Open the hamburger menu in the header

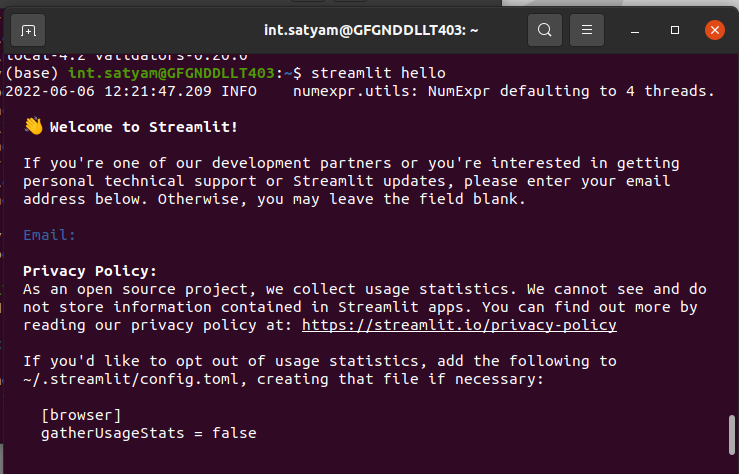point(587,30)
